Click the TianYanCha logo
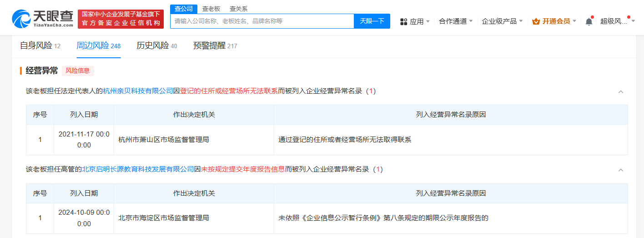This screenshot has width=644, height=238. [43, 19]
